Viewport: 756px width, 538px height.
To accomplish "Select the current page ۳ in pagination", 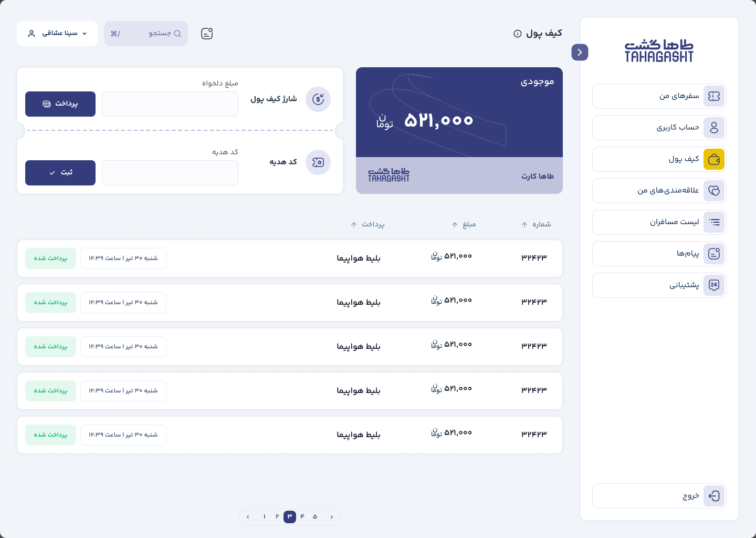I will coord(290,517).
